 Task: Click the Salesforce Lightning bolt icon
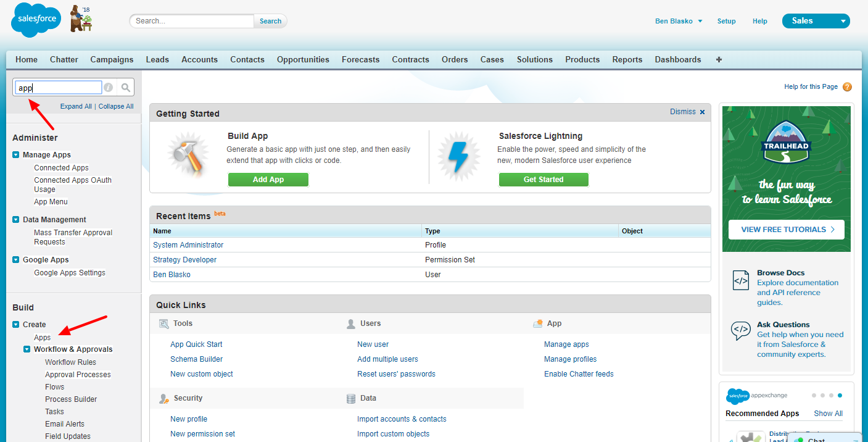[x=458, y=157]
